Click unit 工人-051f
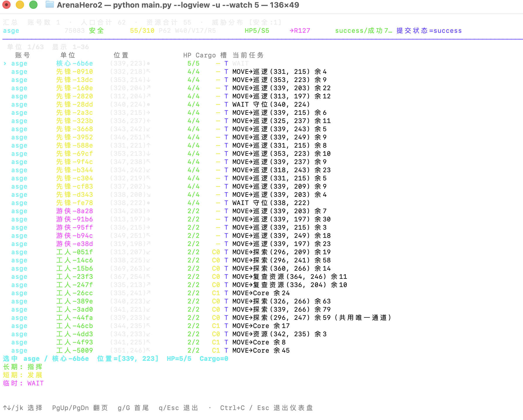The image size is (523, 420). coord(74,252)
